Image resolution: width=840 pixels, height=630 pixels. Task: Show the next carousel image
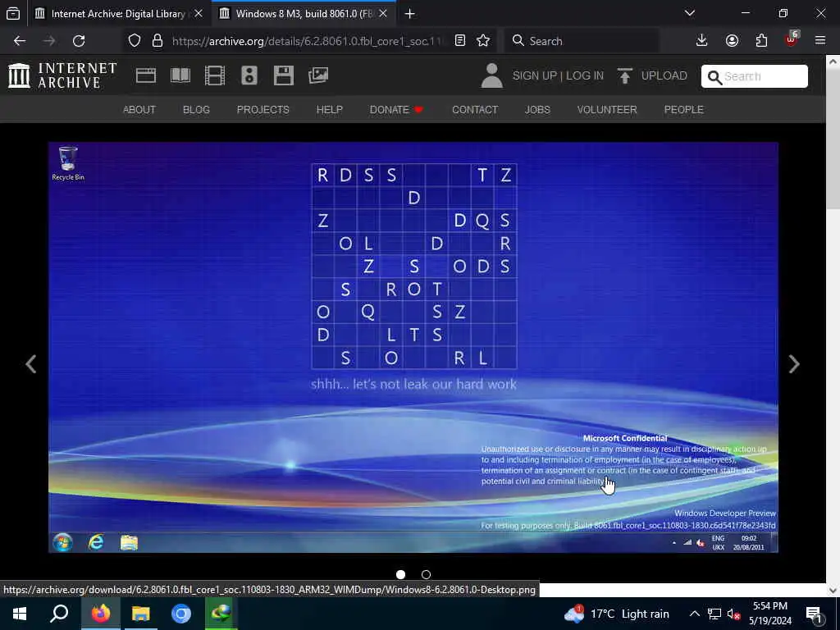coord(794,364)
